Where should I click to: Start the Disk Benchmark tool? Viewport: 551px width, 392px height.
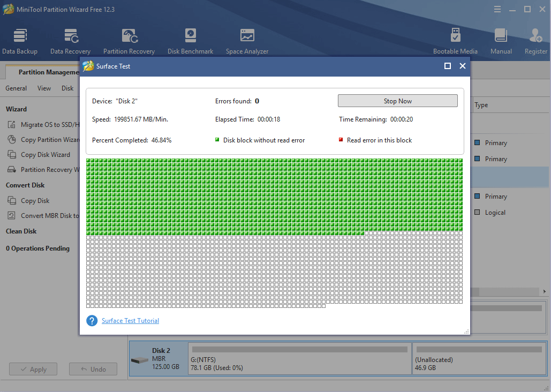click(190, 41)
